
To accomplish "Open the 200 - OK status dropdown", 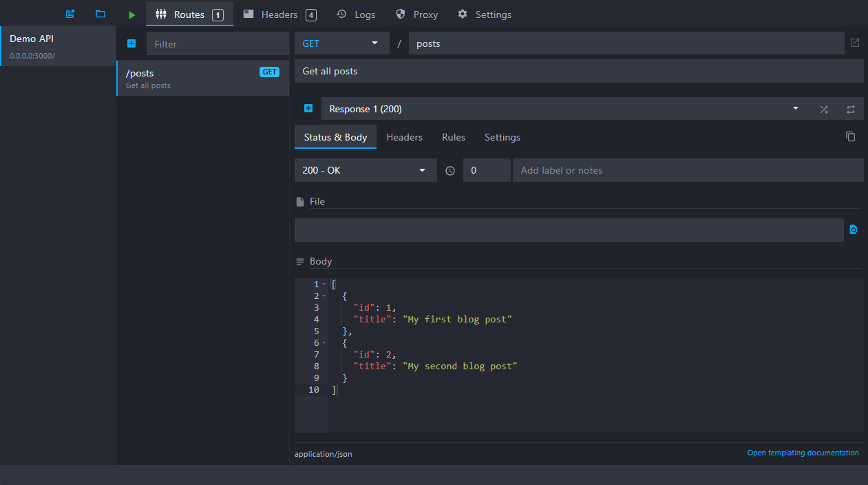I will coord(365,170).
